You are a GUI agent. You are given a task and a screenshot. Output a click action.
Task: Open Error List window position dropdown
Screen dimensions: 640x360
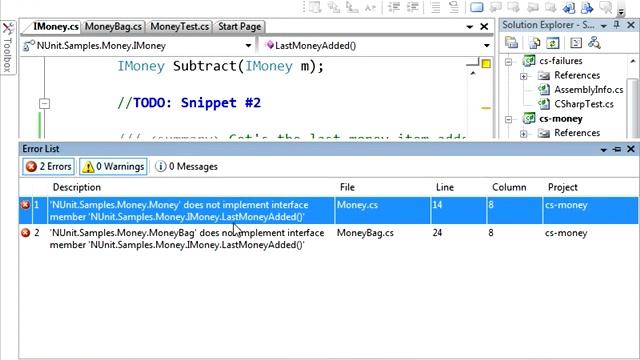tap(604, 150)
